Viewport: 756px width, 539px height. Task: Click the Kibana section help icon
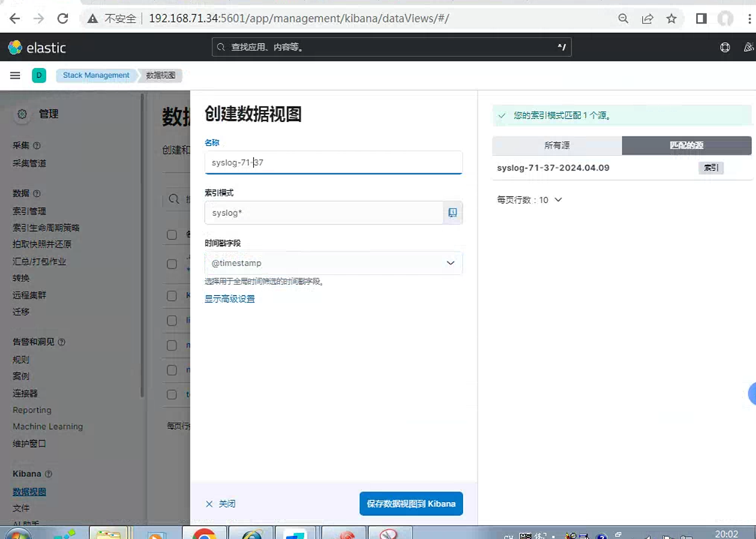click(x=49, y=474)
